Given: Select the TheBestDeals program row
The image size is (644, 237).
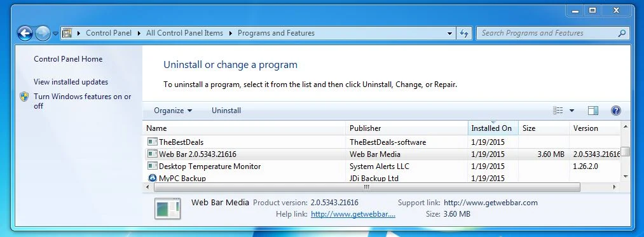Looking at the screenshot, I should pos(382,142).
